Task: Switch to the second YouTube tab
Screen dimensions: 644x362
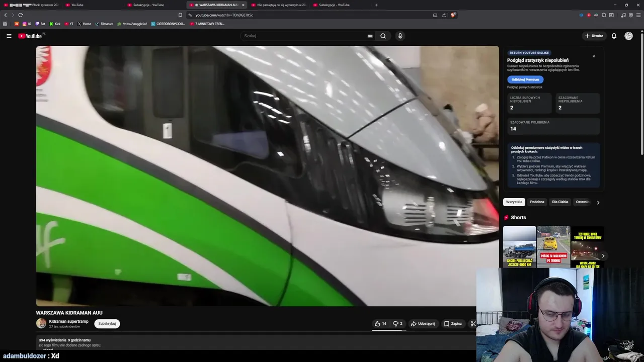Action: coord(94,5)
